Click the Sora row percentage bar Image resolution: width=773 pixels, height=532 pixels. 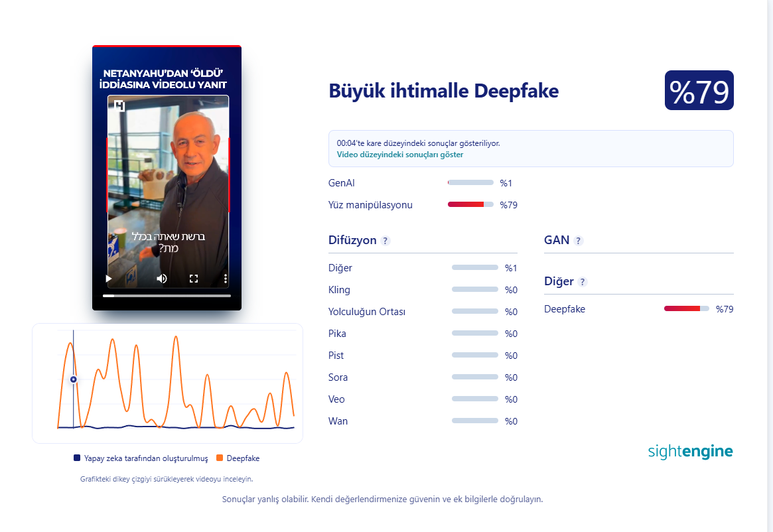pos(474,377)
